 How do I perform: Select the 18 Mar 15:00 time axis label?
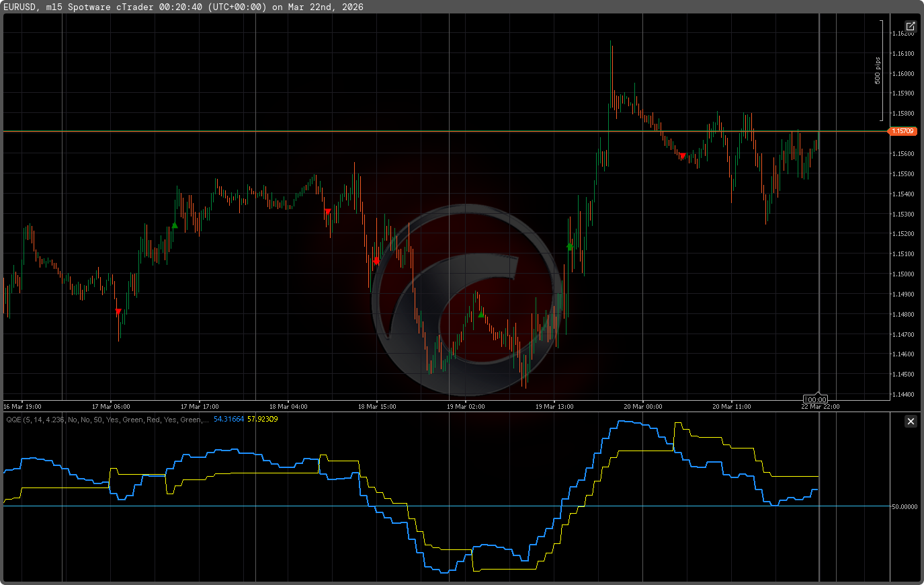click(377, 407)
